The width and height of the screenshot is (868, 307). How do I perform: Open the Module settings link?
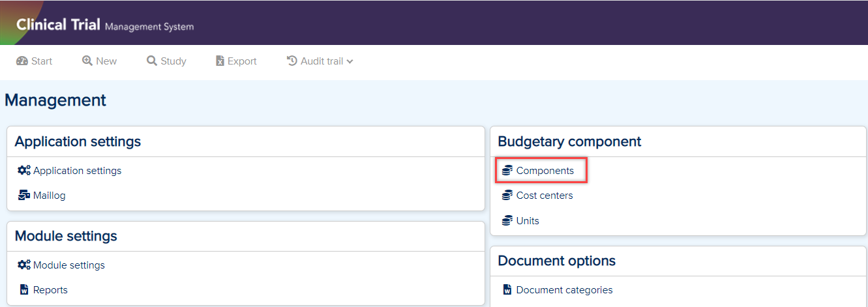coord(69,265)
